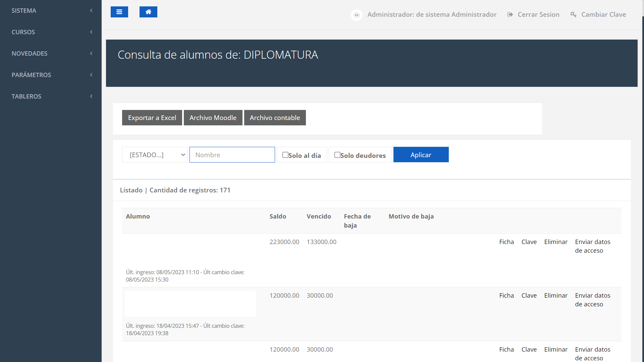The height and width of the screenshot is (362, 644).
Task: Click the Fecha de baja column header
Action: pos(357,221)
